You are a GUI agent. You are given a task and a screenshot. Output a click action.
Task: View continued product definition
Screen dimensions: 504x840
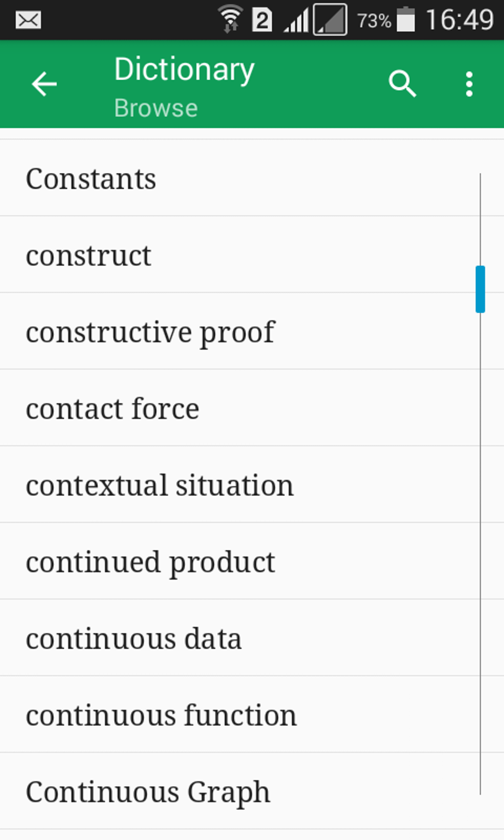(x=150, y=562)
